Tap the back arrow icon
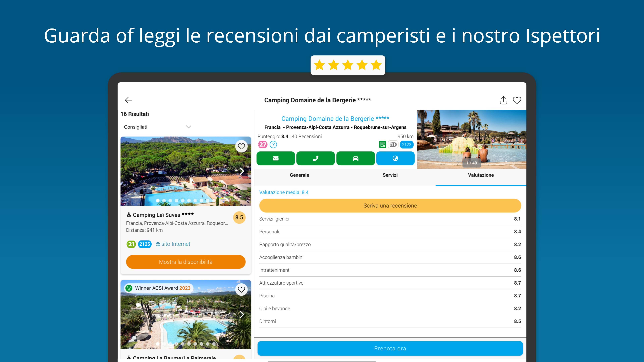This screenshot has height=362, width=644. point(128,100)
